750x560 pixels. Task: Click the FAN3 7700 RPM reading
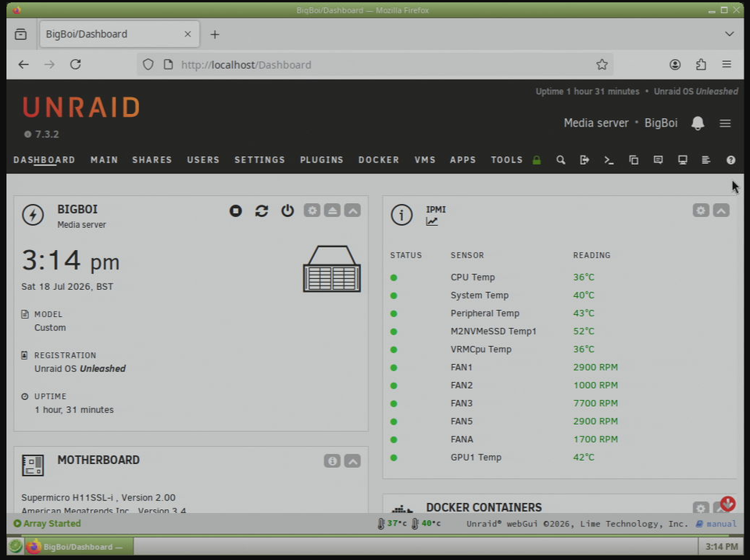click(595, 403)
